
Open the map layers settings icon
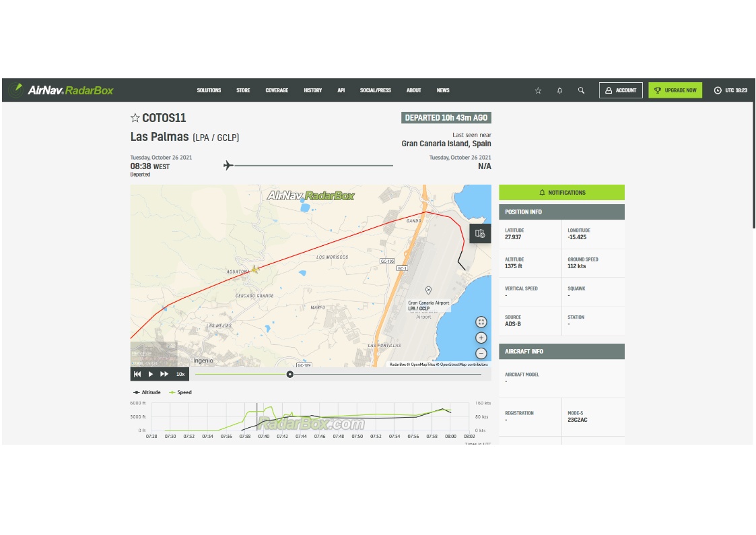tap(480, 234)
